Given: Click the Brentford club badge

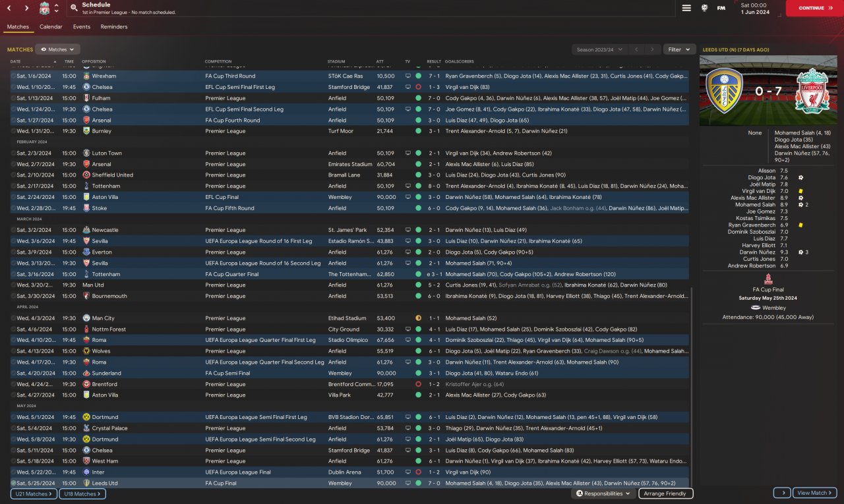Looking at the screenshot, I should [x=86, y=384].
